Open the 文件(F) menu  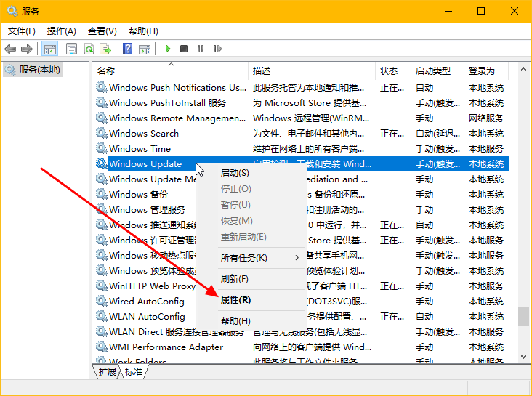click(21, 31)
